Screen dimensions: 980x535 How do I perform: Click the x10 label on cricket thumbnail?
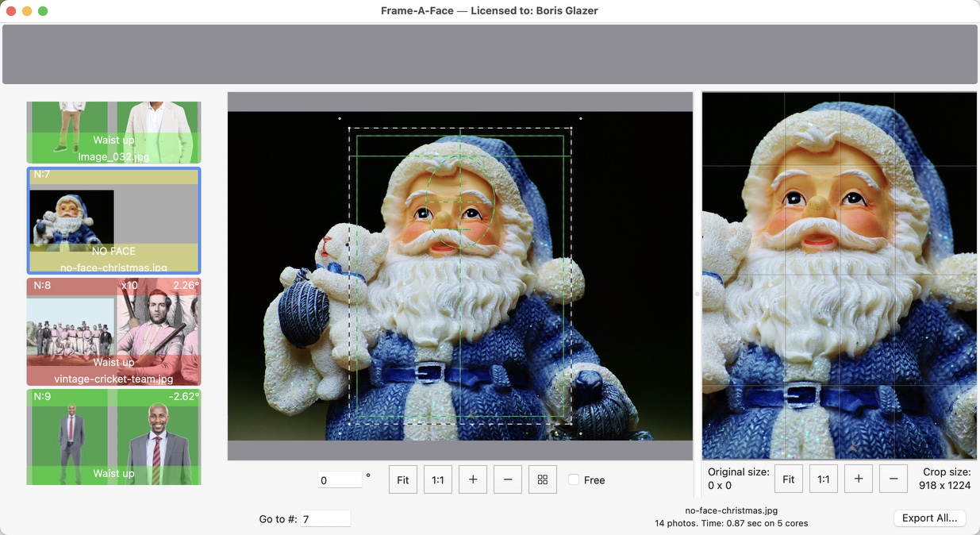[129, 285]
